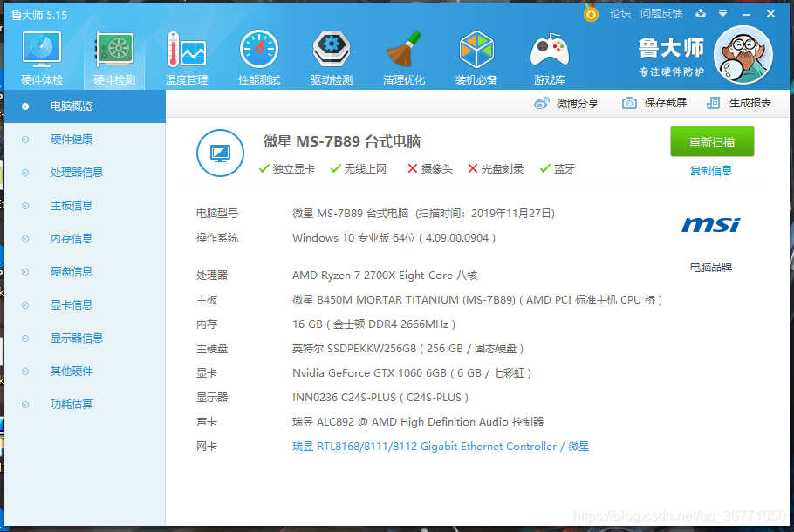Click 生成报表 text

pos(750,103)
